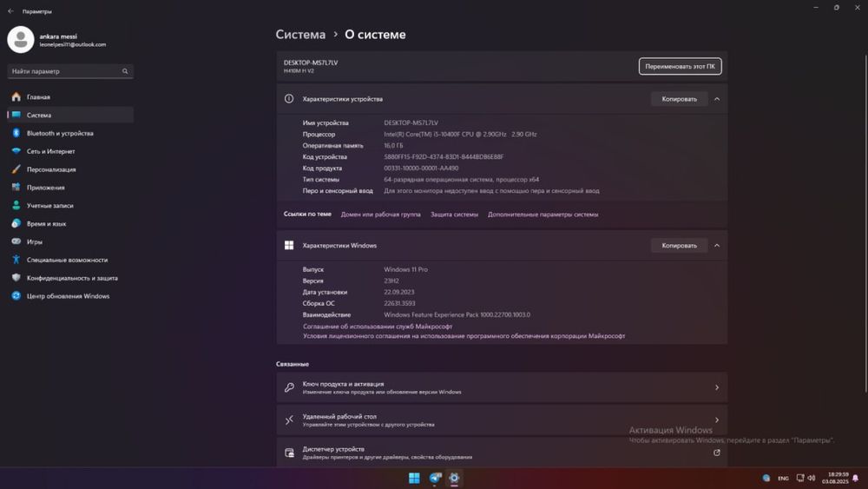The image size is (868, 489).
Task: Click the clock showing 03.08.2025
Action: (835, 478)
